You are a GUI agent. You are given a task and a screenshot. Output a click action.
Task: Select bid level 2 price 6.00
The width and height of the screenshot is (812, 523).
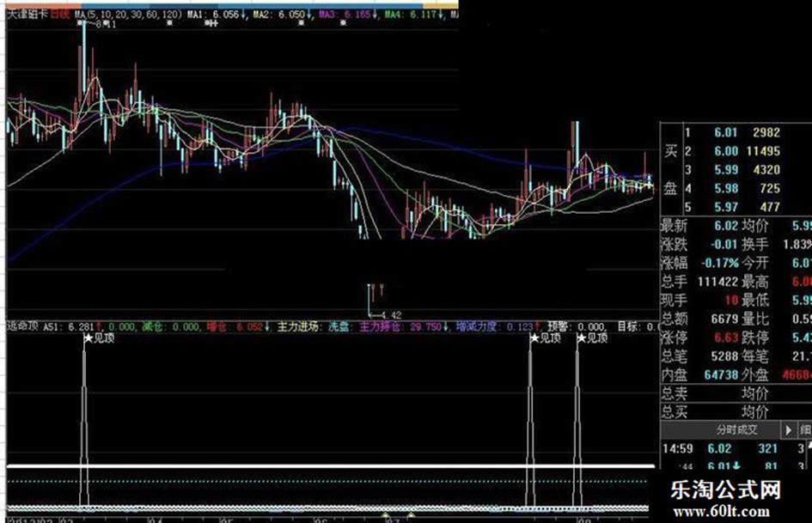point(725,151)
